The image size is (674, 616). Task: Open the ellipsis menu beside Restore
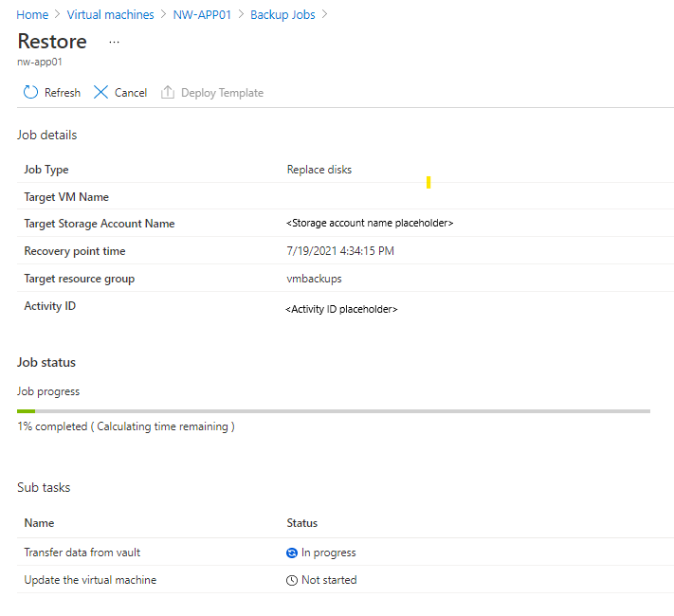[114, 42]
